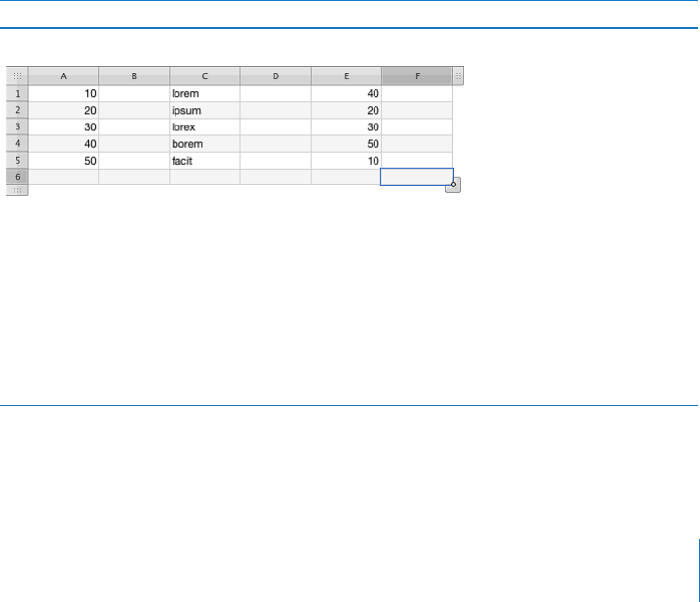Viewport: 700px width, 602px height.
Task: Click cell E5 containing 10
Action: click(346, 161)
